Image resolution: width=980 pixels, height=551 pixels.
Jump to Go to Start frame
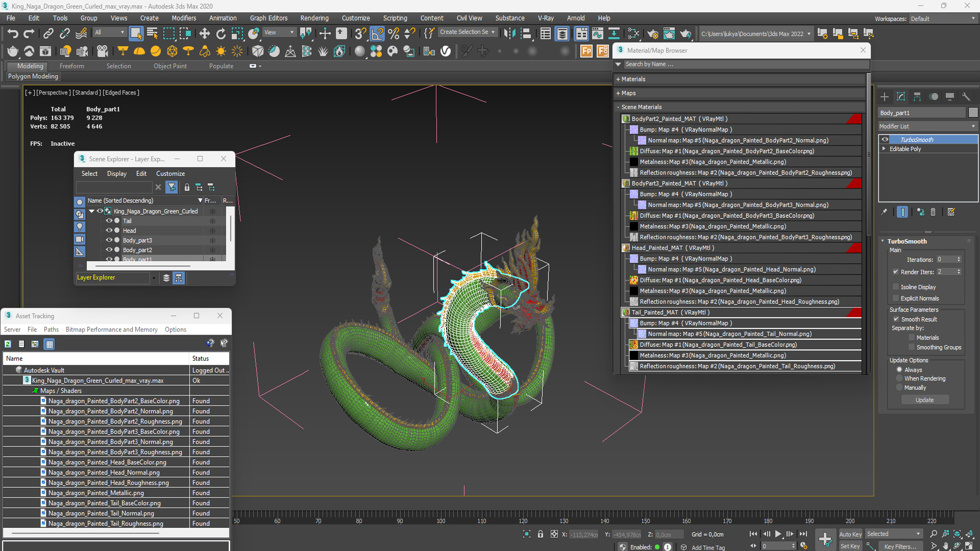point(753,534)
